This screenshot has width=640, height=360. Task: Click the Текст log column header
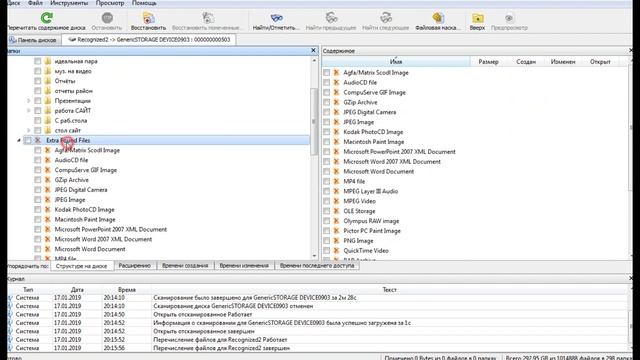[389, 289]
